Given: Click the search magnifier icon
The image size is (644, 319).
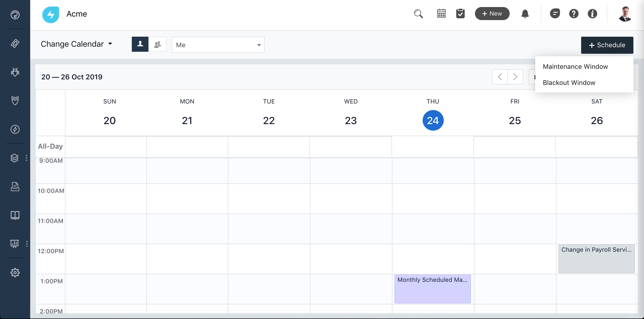Looking at the screenshot, I should click(418, 14).
